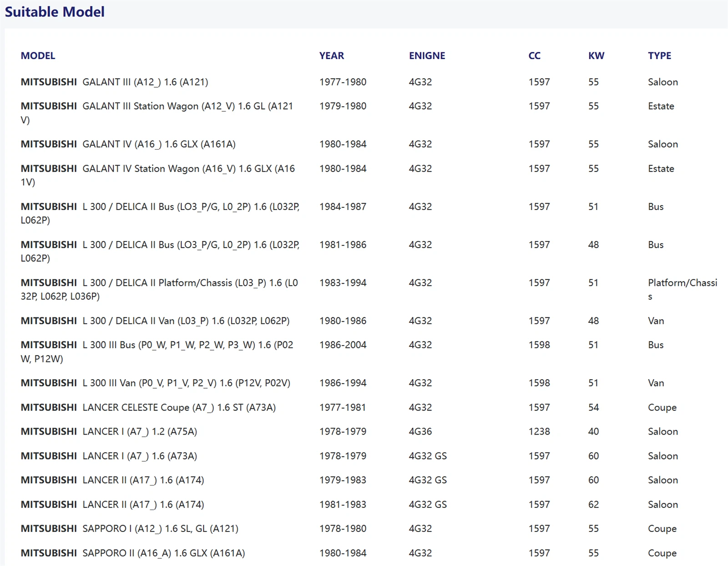Click year 1980-1986 cell
Screen dimensions: 728x566
point(343,321)
